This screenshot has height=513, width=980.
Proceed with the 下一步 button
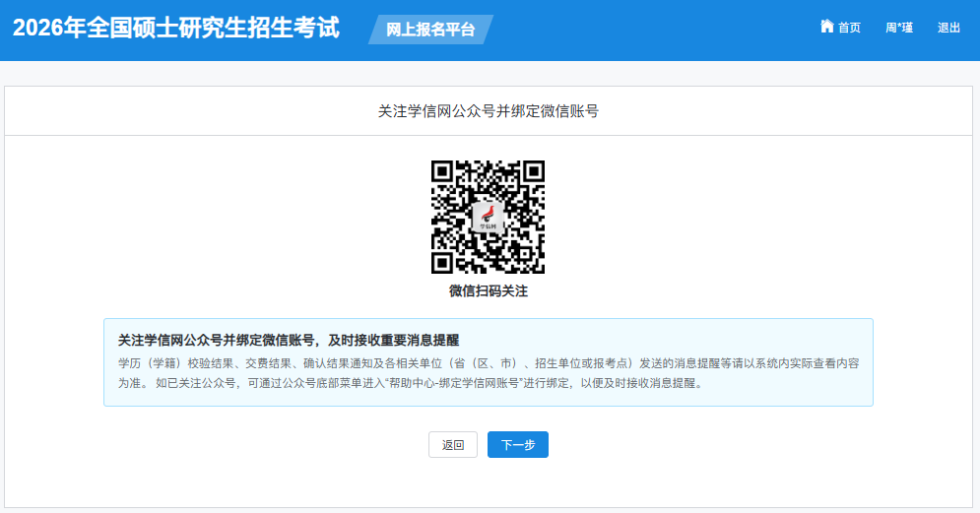517,445
